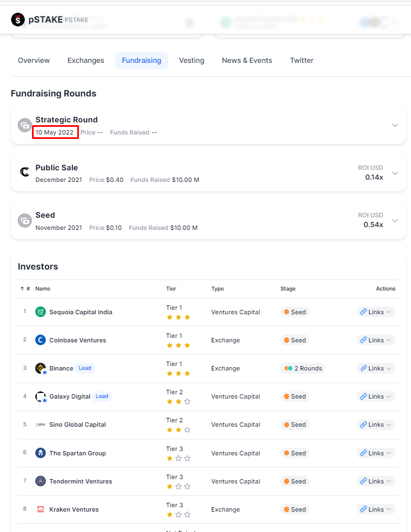Click the Sino Global Capital logo

(40, 424)
